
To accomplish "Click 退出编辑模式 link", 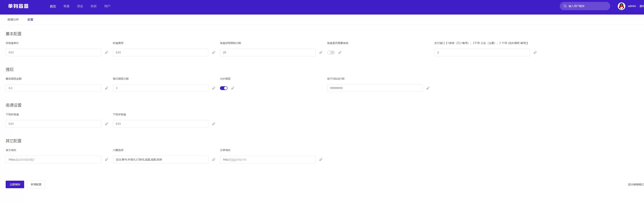I will pos(636,184).
